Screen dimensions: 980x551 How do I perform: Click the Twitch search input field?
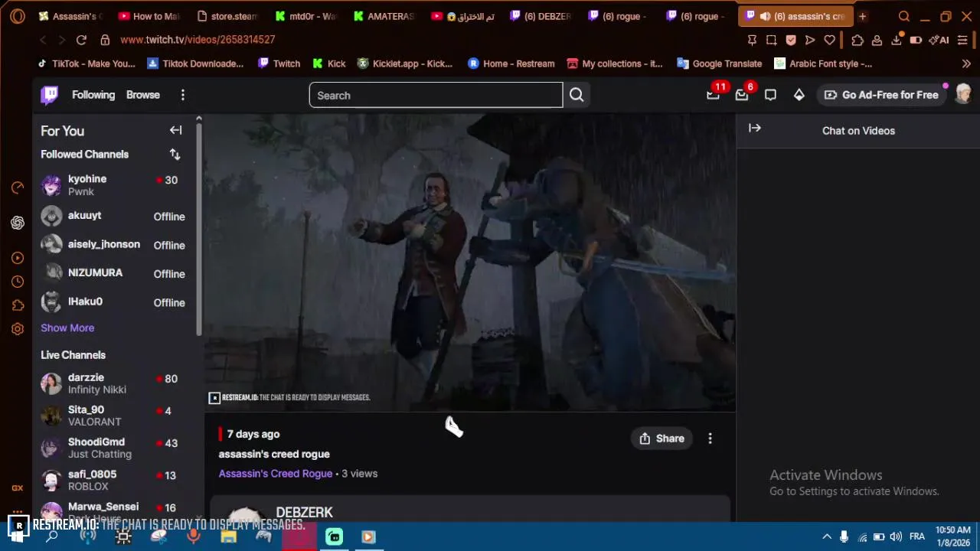(436, 96)
